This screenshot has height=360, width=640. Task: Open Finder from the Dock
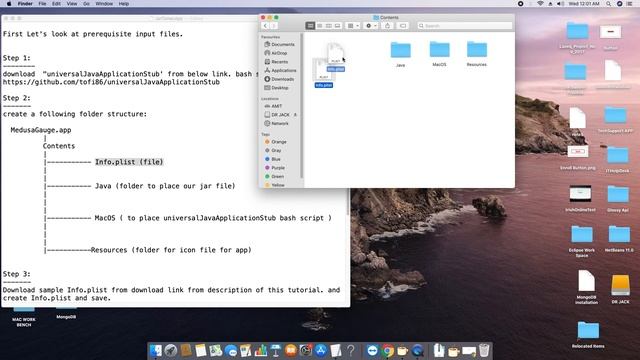tap(156, 351)
